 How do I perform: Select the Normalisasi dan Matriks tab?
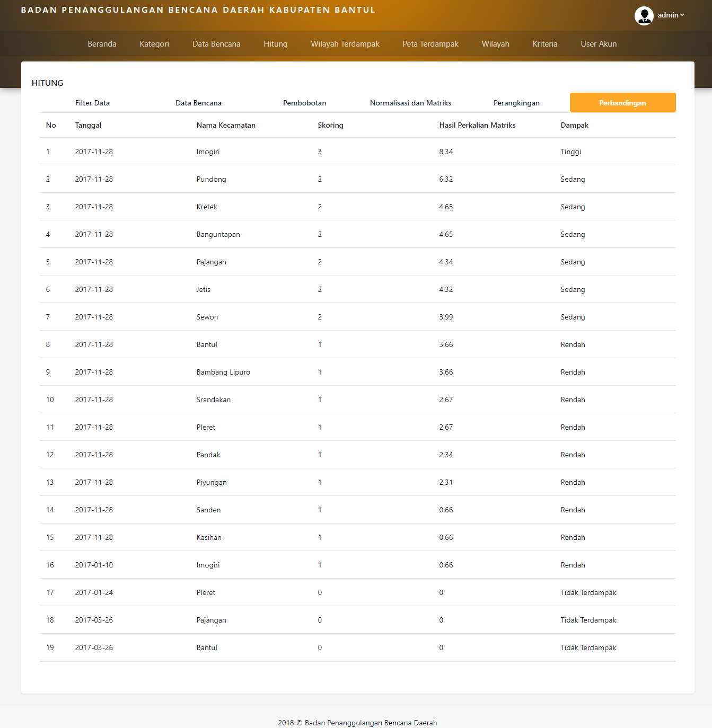(410, 103)
